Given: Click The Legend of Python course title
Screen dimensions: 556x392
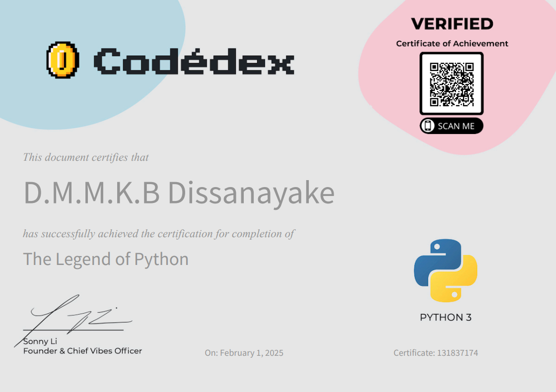Looking at the screenshot, I should pyautogui.click(x=106, y=259).
